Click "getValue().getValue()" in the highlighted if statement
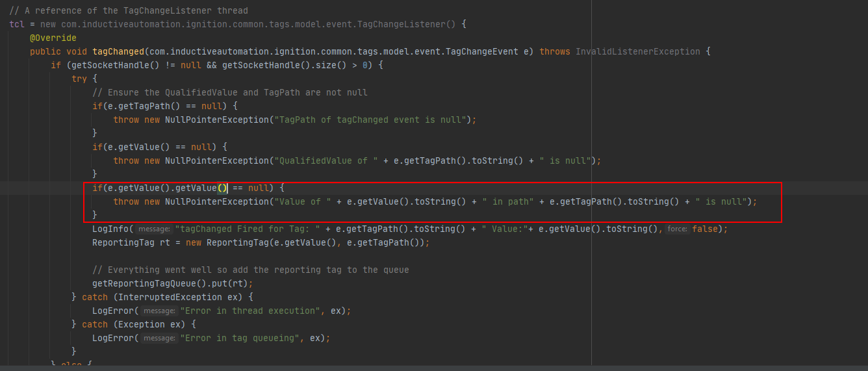 click(173, 188)
